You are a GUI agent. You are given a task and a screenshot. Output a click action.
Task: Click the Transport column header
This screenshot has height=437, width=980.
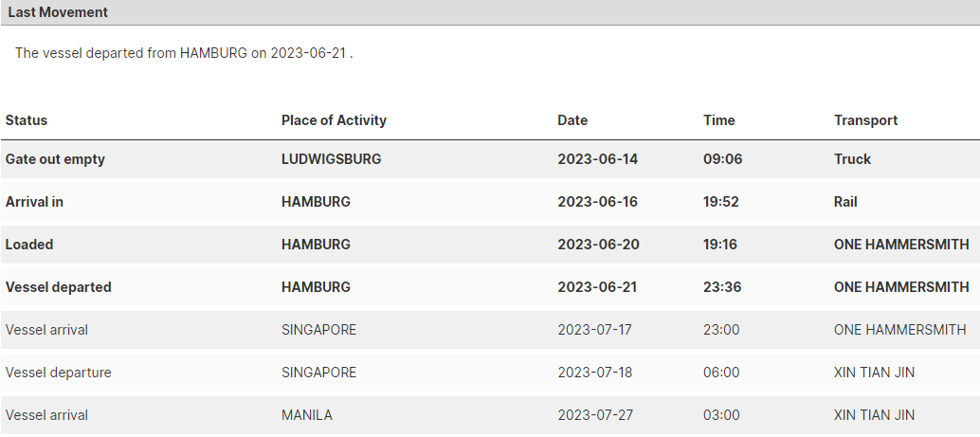tap(865, 120)
